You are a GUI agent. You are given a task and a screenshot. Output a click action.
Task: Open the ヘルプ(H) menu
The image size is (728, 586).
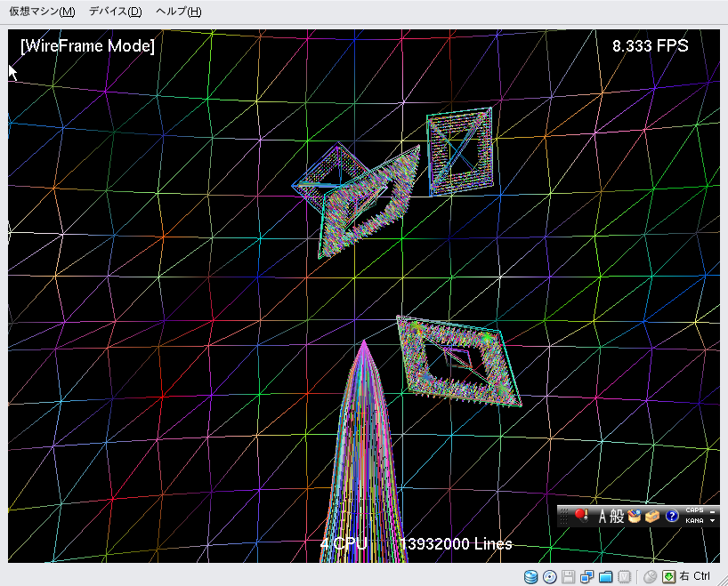(178, 12)
